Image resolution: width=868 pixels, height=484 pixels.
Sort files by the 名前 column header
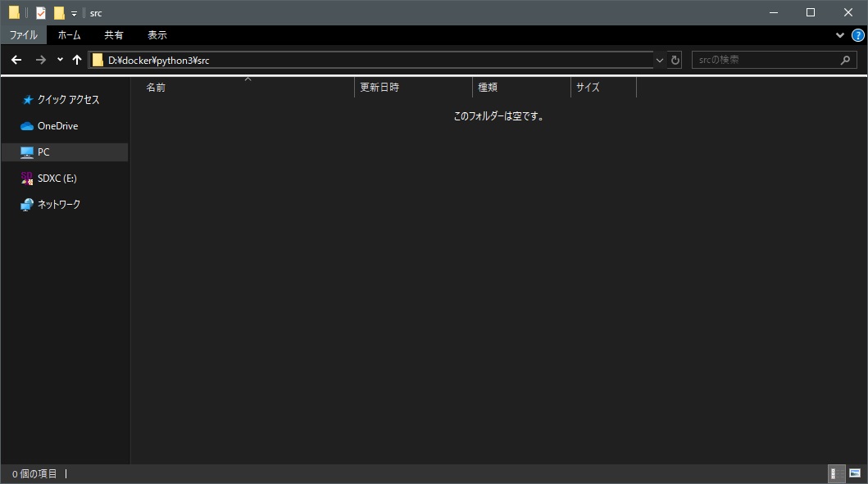pyautogui.click(x=156, y=88)
